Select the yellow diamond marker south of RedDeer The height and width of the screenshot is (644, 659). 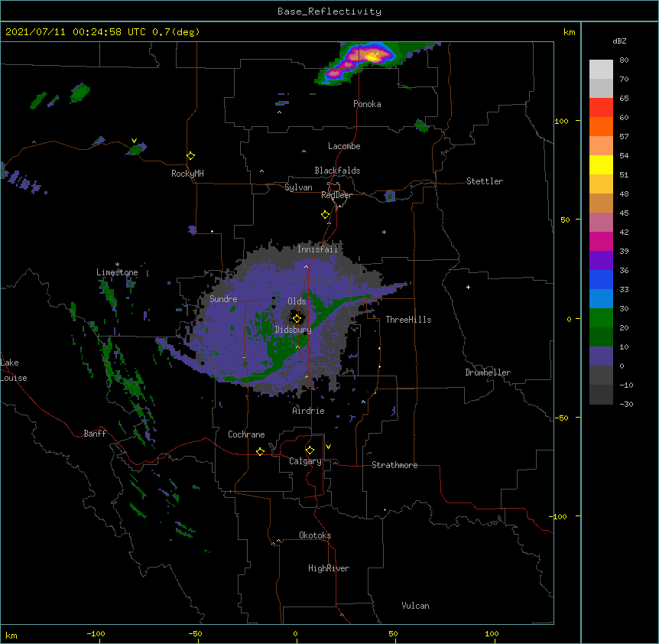pyautogui.click(x=325, y=215)
